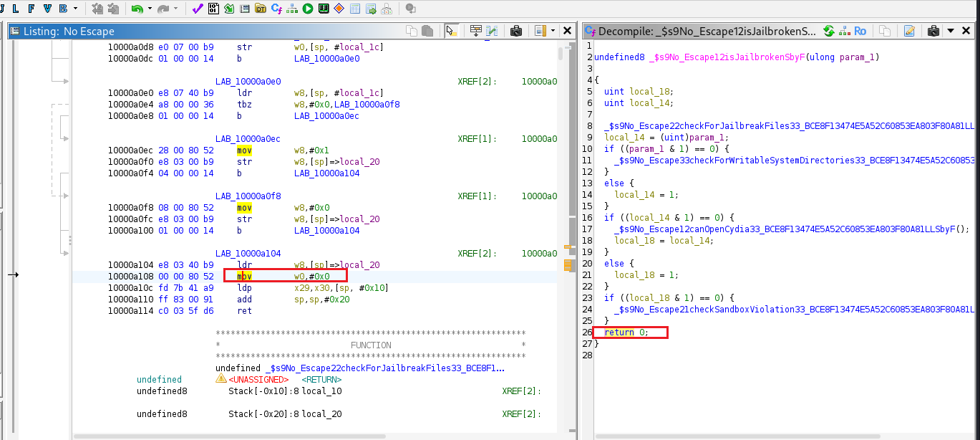Open the Decompile panel's black arrow menu
This screenshot has width=980, height=440.
point(951,31)
